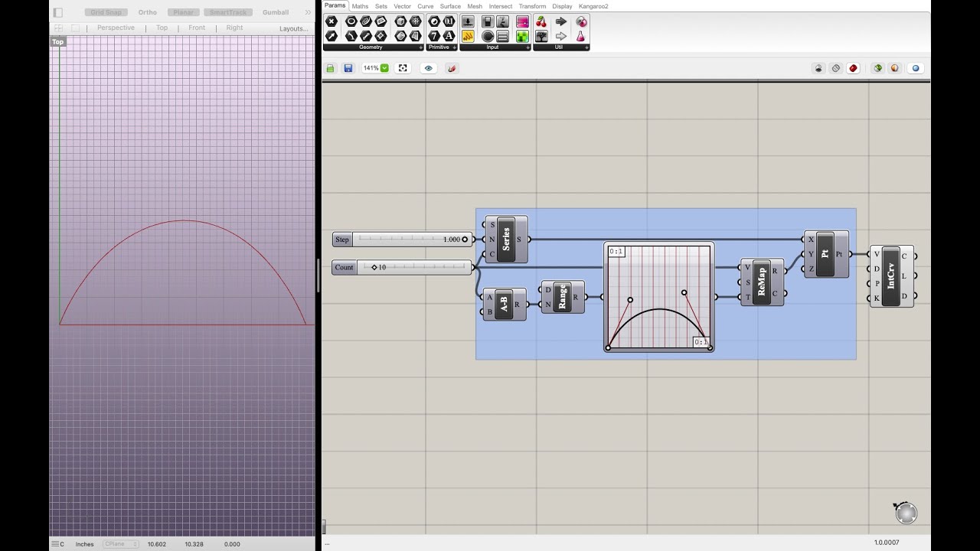Add the Gradient input component
The height and width of the screenshot is (551, 980).
click(x=522, y=21)
